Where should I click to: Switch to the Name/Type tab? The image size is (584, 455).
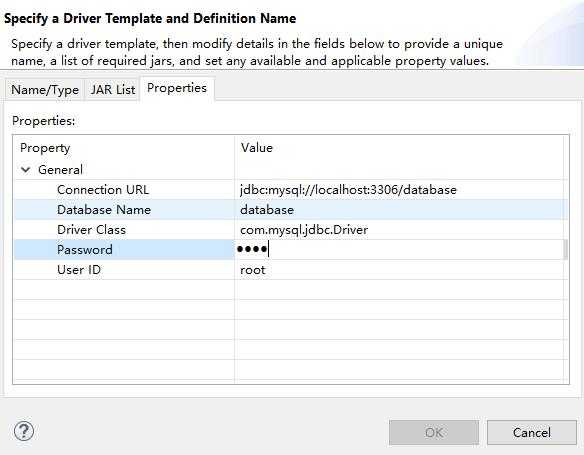coord(45,90)
